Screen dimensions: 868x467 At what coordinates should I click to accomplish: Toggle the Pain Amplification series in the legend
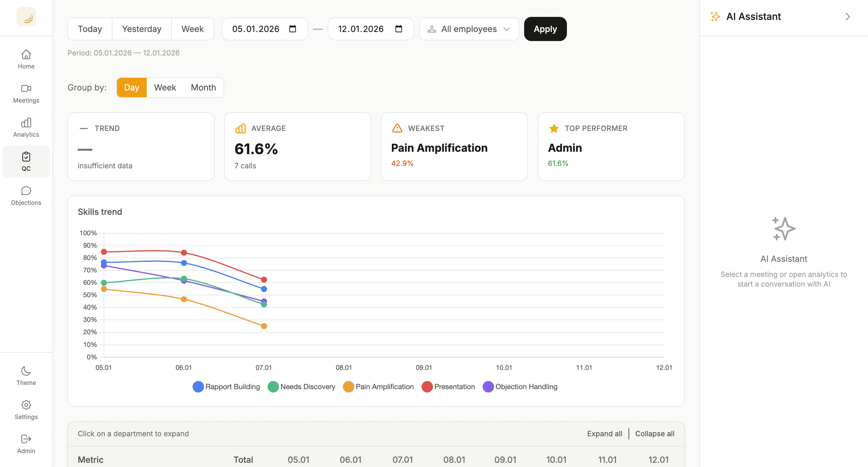[x=378, y=387]
